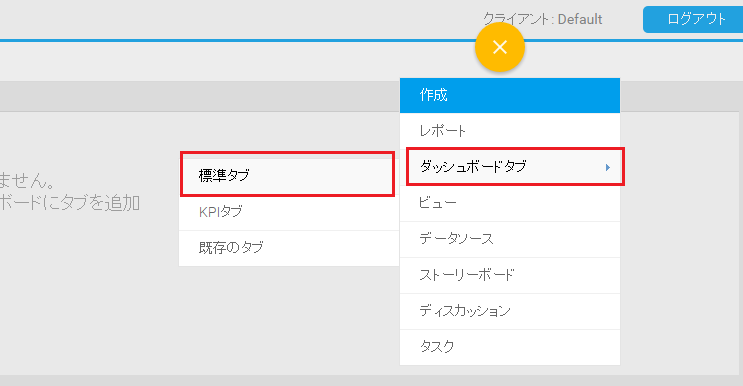
Task: Create a new ストーリーボード
Action: tap(510, 275)
